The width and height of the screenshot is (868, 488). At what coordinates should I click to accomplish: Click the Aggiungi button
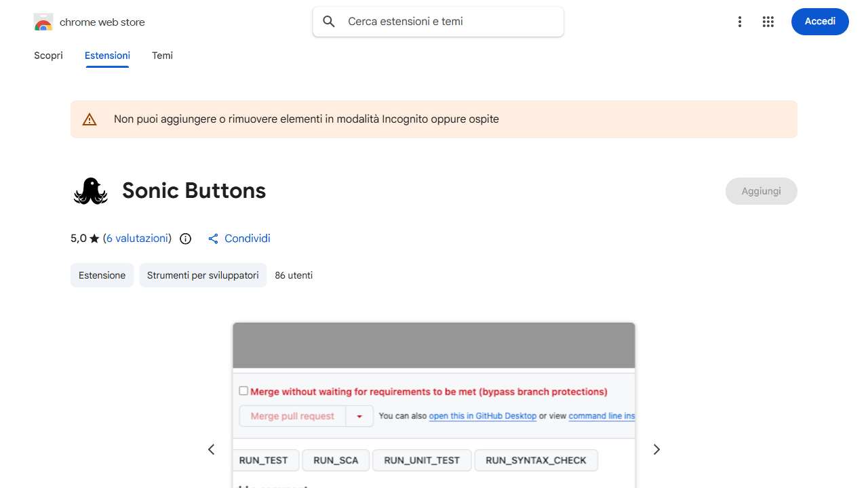(761, 190)
